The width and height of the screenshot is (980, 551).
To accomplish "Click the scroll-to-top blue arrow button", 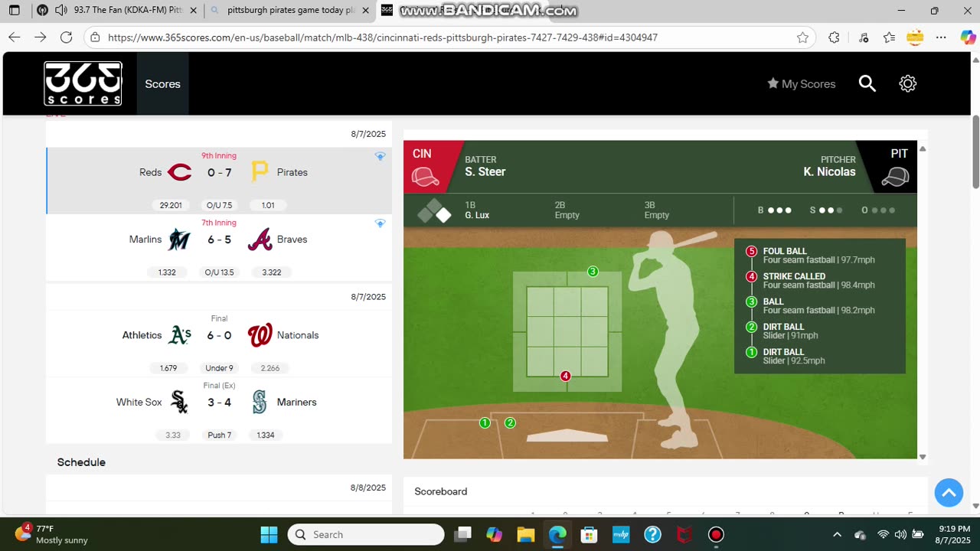I will click(x=949, y=493).
